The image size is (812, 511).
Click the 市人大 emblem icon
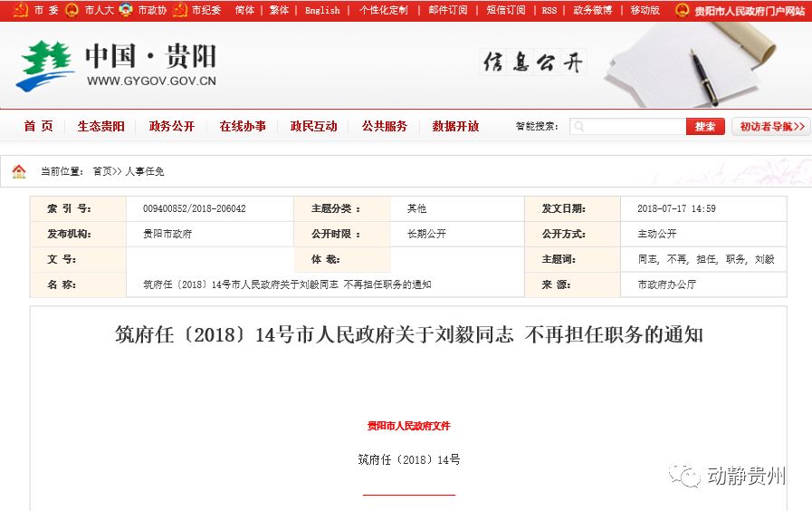click(72, 10)
